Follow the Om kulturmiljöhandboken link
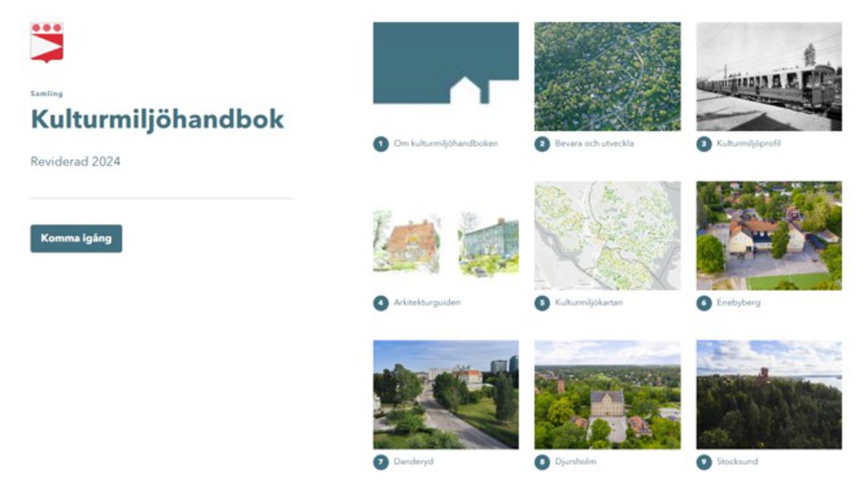Image resolution: width=868 pixels, height=489 pixels. coord(446,143)
